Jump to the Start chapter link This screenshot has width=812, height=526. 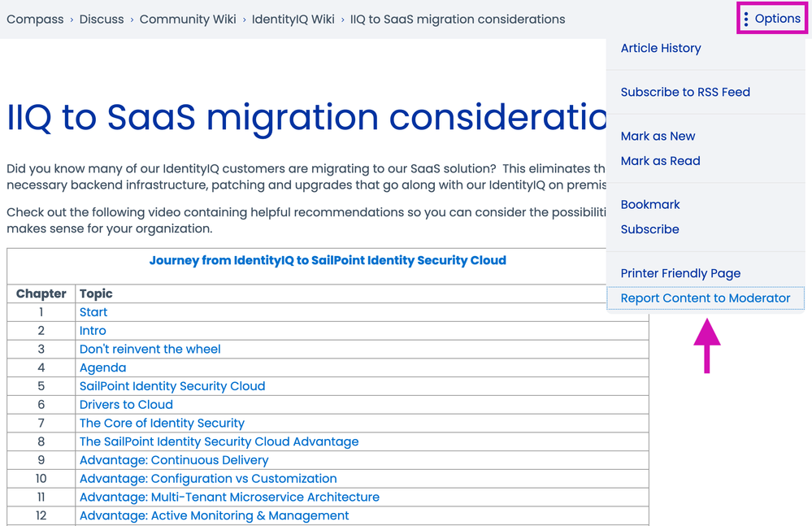pyautogui.click(x=93, y=311)
